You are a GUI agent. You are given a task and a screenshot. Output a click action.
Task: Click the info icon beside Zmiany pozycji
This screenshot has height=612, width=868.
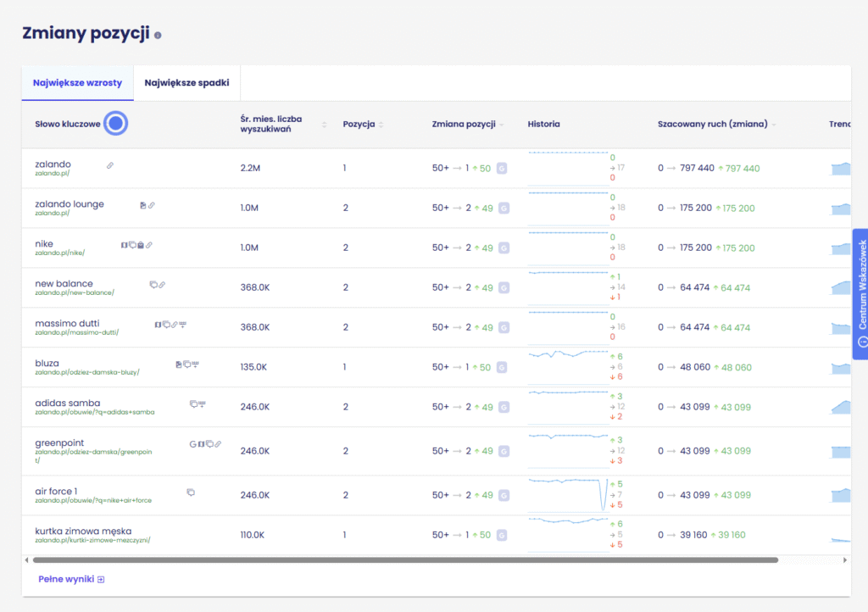pos(158,36)
